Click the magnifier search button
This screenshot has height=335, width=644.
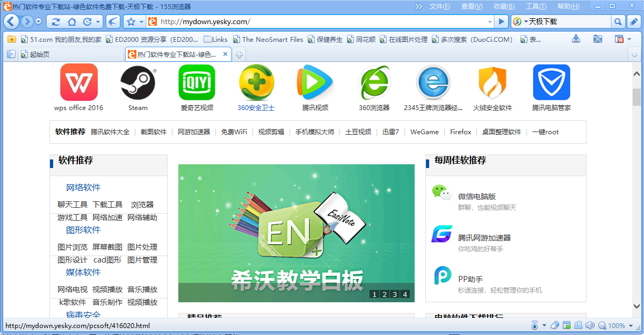click(x=617, y=22)
